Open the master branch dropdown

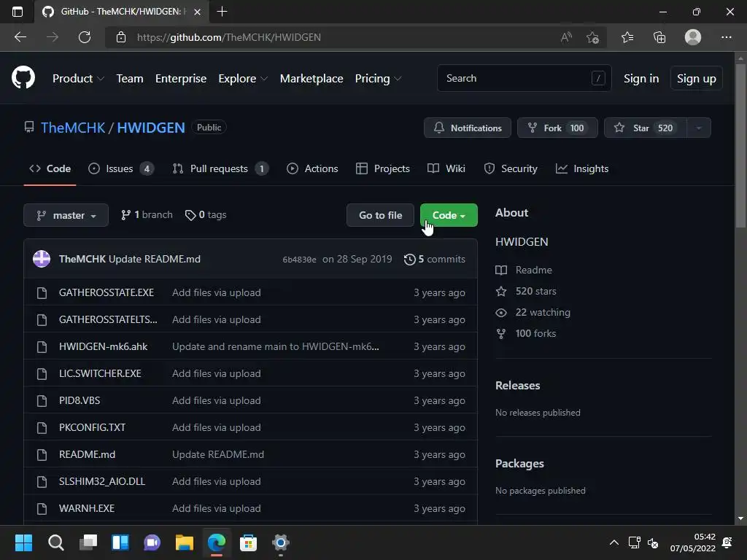coord(66,215)
